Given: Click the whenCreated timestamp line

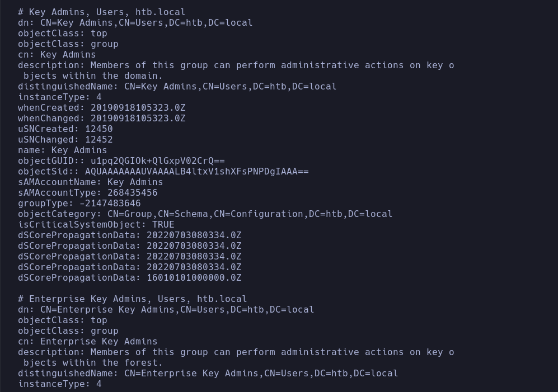Looking at the screenshot, I should point(101,108).
